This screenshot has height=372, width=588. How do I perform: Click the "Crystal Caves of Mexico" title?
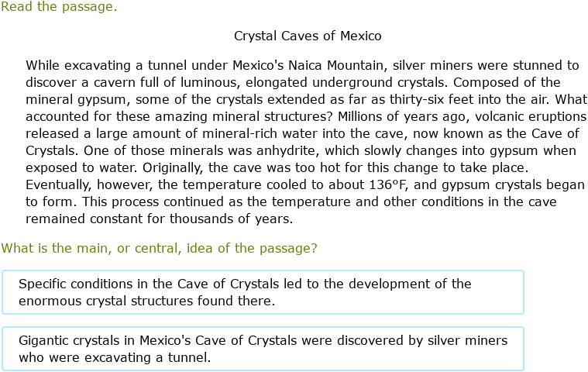(308, 36)
